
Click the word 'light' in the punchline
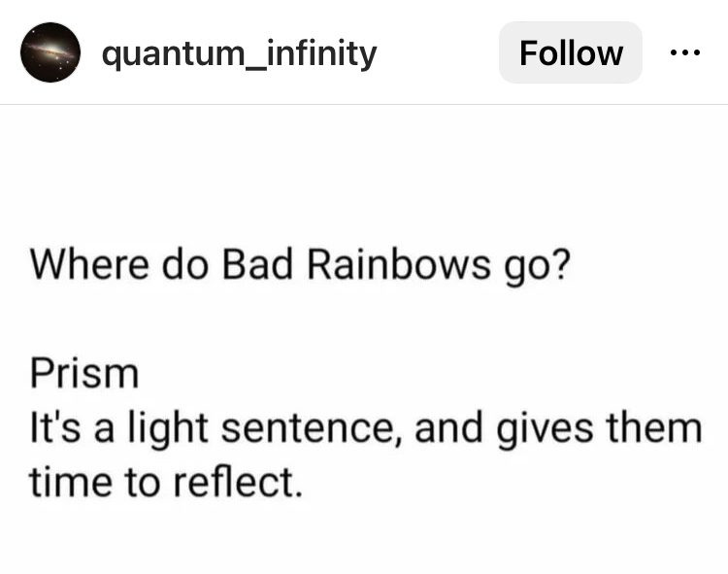(168, 429)
